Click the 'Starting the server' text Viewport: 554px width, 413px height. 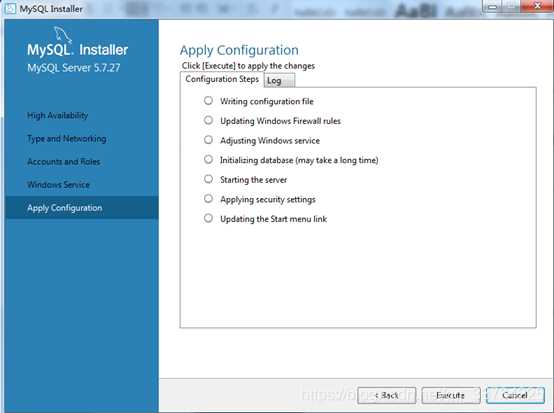[253, 180]
